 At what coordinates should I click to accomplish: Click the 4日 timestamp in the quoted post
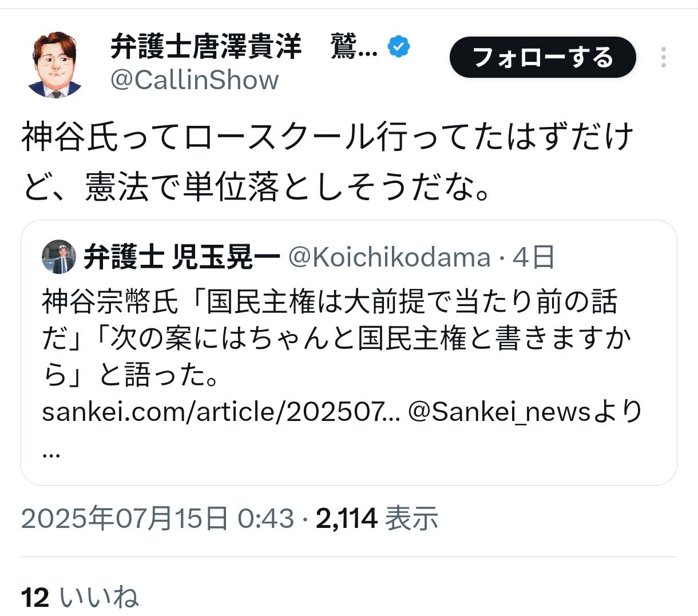tap(533, 258)
